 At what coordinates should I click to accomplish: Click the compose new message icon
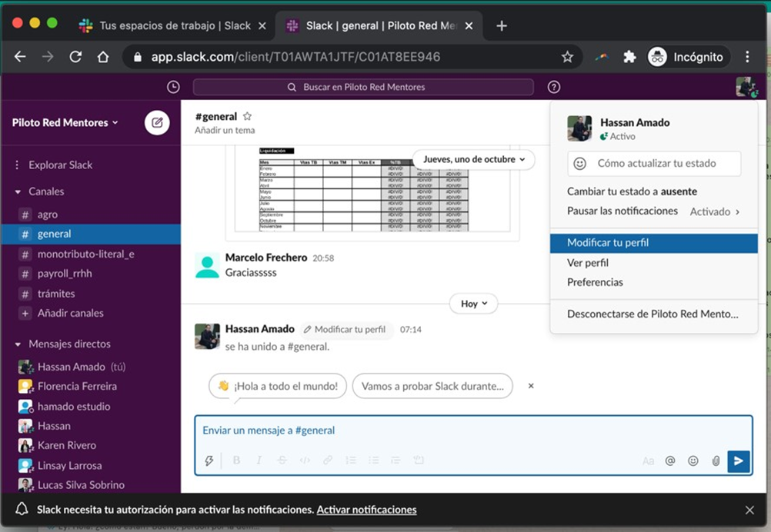(157, 123)
